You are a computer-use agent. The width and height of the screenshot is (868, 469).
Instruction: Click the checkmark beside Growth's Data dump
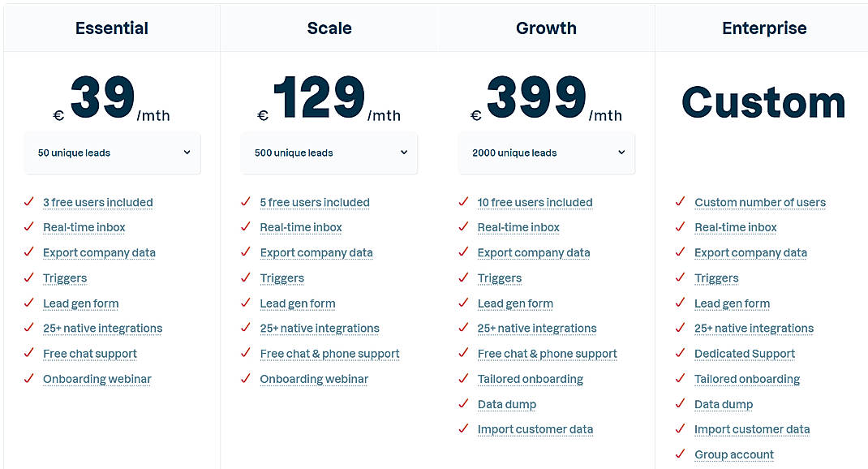click(463, 405)
